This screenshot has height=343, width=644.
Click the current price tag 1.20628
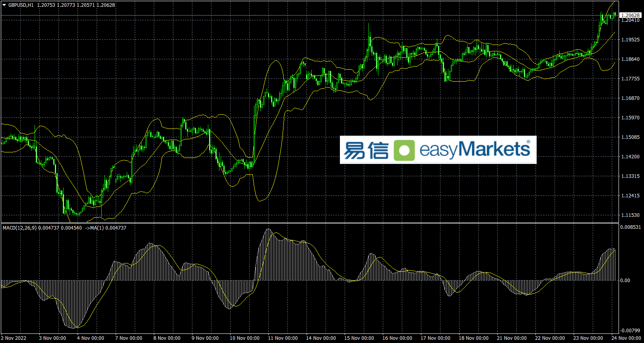click(630, 16)
